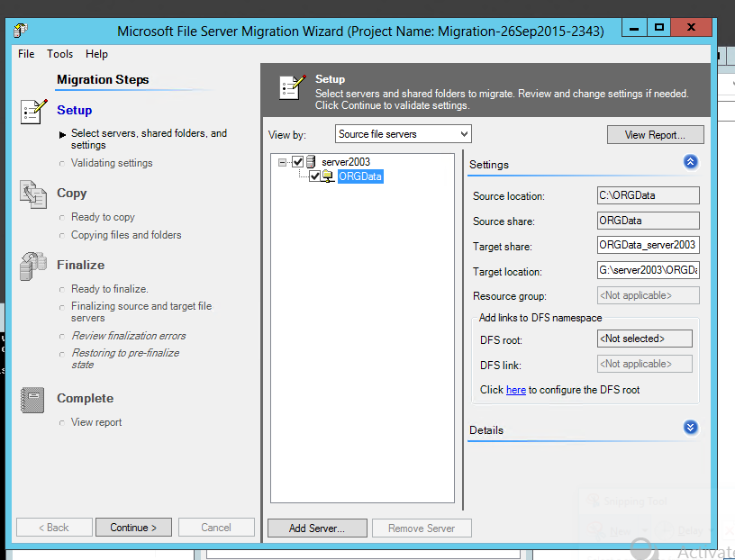Open the View by dropdown

coord(404,134)
